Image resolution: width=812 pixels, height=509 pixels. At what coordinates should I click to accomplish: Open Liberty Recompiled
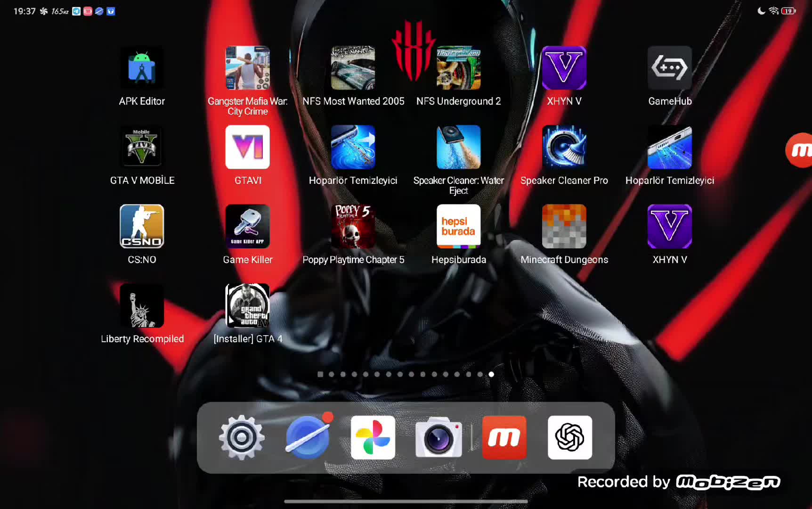tap(142, 305)
